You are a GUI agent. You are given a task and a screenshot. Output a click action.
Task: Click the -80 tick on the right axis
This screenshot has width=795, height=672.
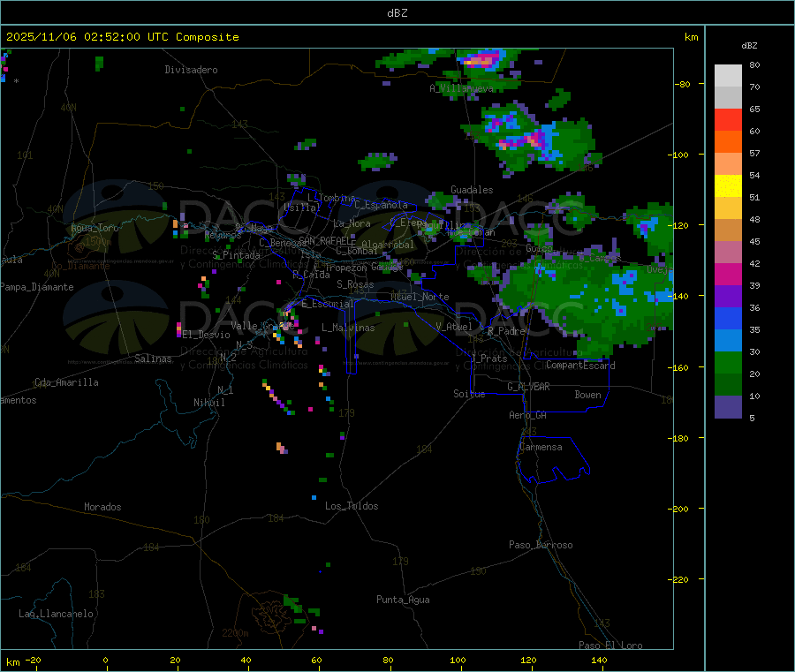[x=683, y=84]
